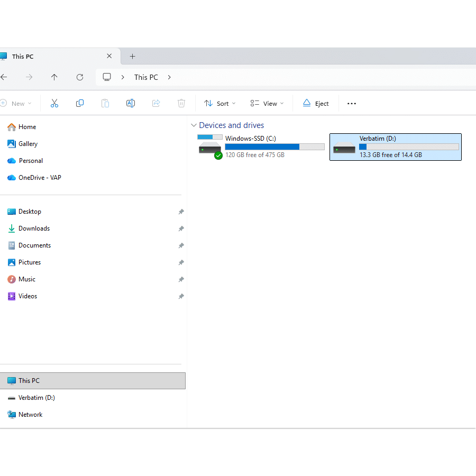Go forward with the right arrow
This screenshot has height=476, width=476.
click(x=29, y=77)
